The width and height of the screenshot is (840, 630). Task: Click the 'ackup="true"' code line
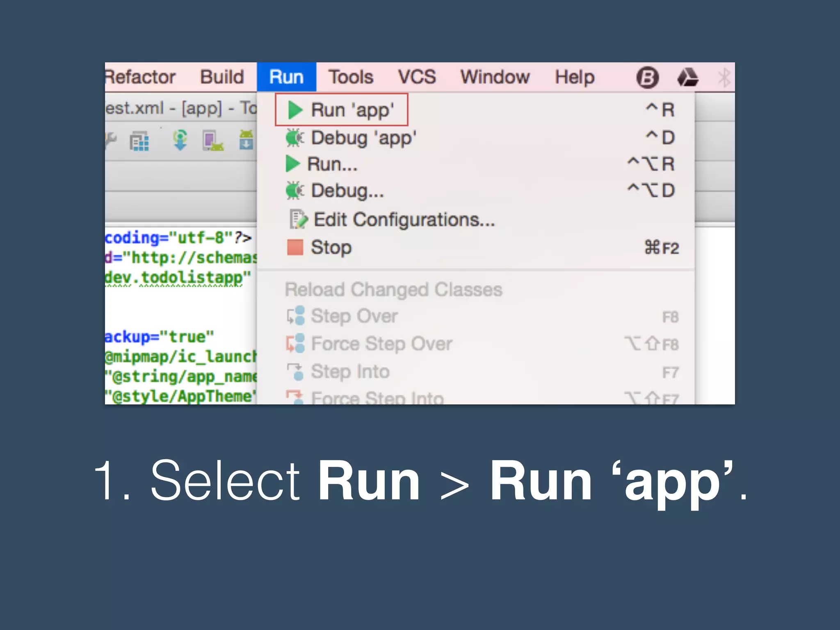160,337
